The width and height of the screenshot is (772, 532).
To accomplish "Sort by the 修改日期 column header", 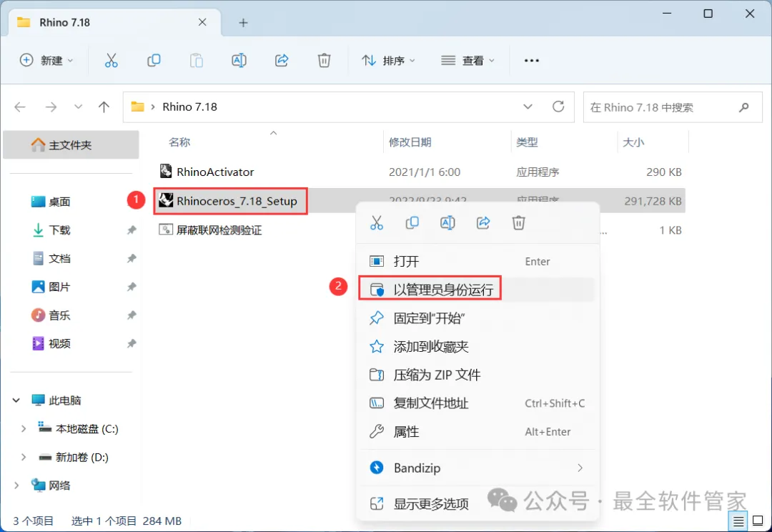I will point(410,142).
